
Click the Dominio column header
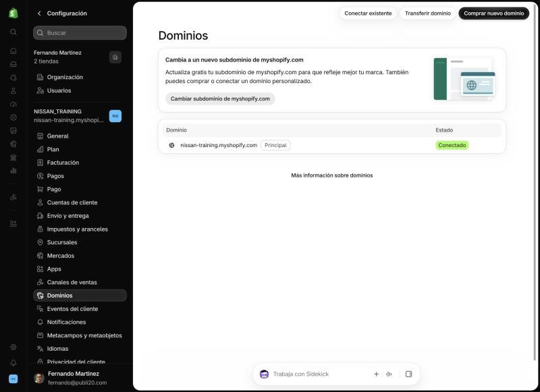(176, 130)
